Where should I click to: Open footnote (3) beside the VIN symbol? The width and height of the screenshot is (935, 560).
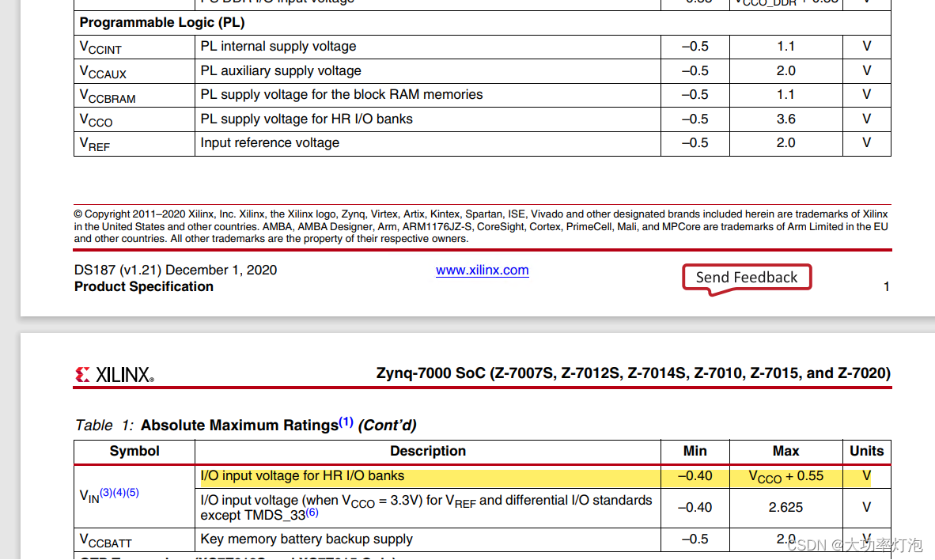105,492
